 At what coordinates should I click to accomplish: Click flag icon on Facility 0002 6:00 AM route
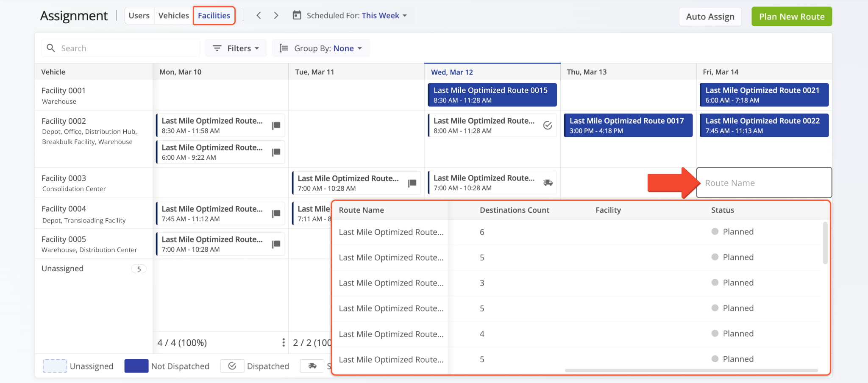tap(276, 152)
